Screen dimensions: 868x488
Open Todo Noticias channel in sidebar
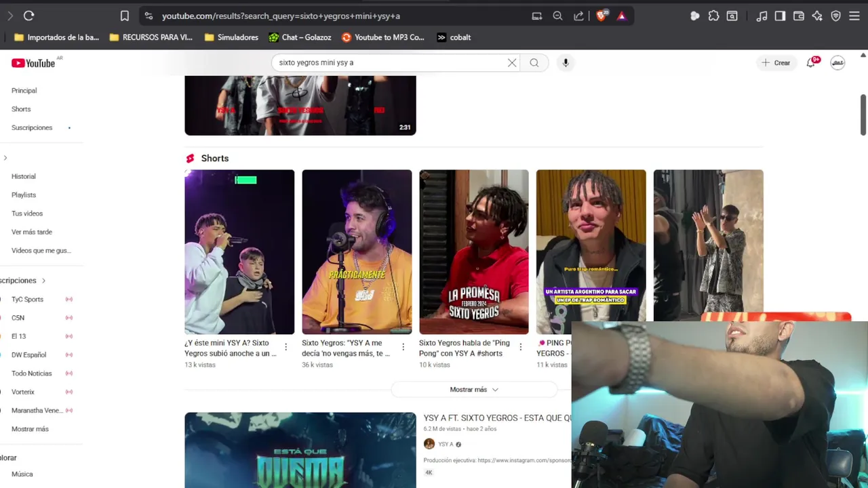pyautogui.click(x=32, y=373)
